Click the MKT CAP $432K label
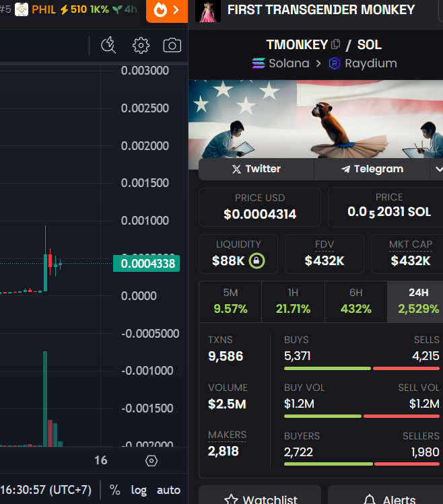The image size is (443, 504). click(x=407, y=254)
